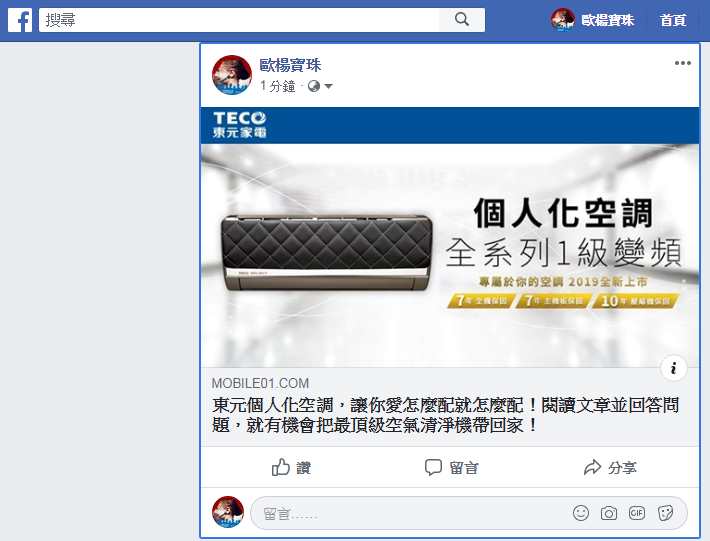
Task: Go to 首頁 in the top bar
Action: [673, 20]
